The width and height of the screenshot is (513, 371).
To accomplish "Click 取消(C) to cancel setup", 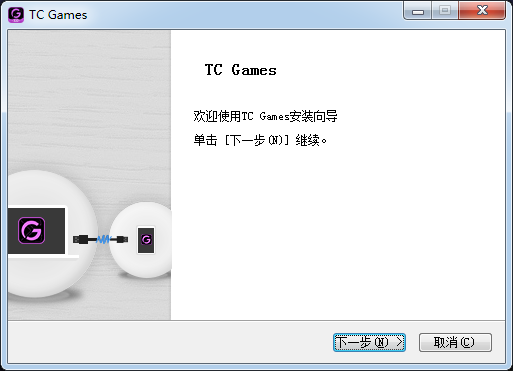I will (x=455, y=342).
